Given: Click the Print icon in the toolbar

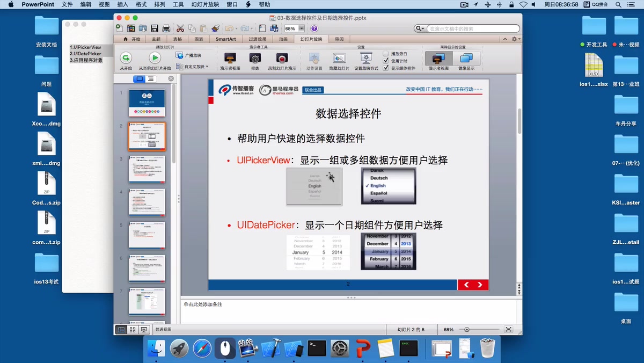Looking at the screenshot, I should point(166,28).
